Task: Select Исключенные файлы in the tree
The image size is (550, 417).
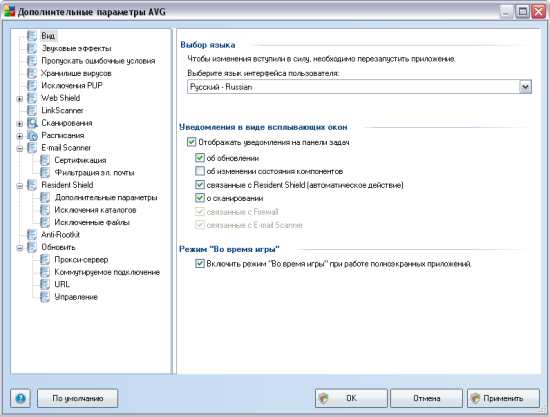Action: coord(92,222)
